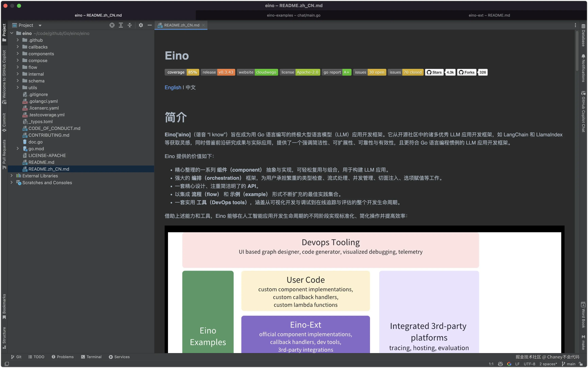Hide the Project panel with minus icon

coord(150,25)
